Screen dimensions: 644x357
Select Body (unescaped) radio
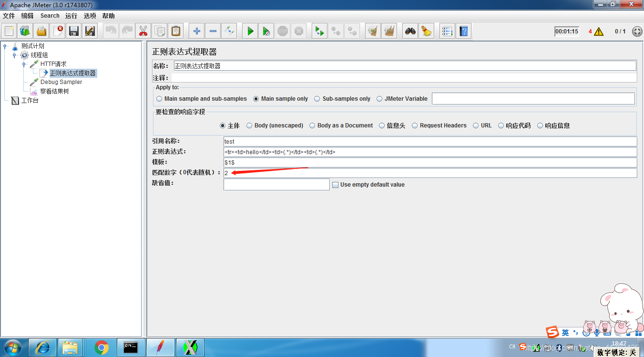tap(249, 126)
